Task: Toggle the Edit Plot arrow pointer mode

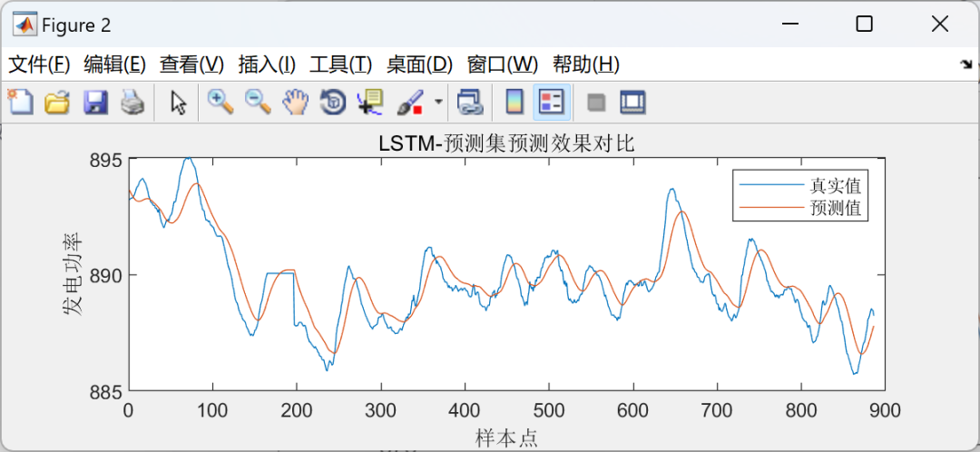Action: click(179, 102)
